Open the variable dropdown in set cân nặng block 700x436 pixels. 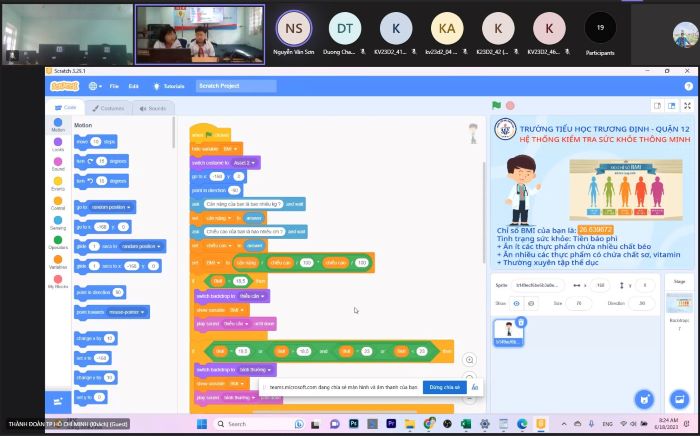point(219,218)
